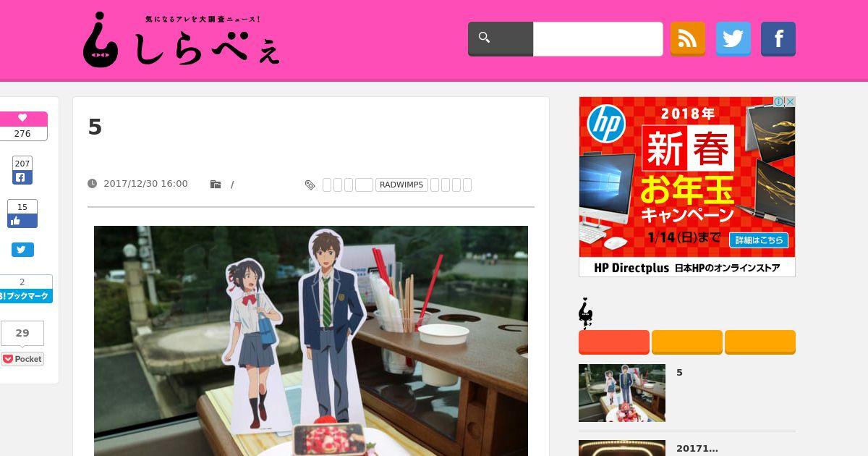Image resolution: width=868 pixels, height=456 pixels.
Task: Click the ad info icon on HP banner
Action: point(778,102)
